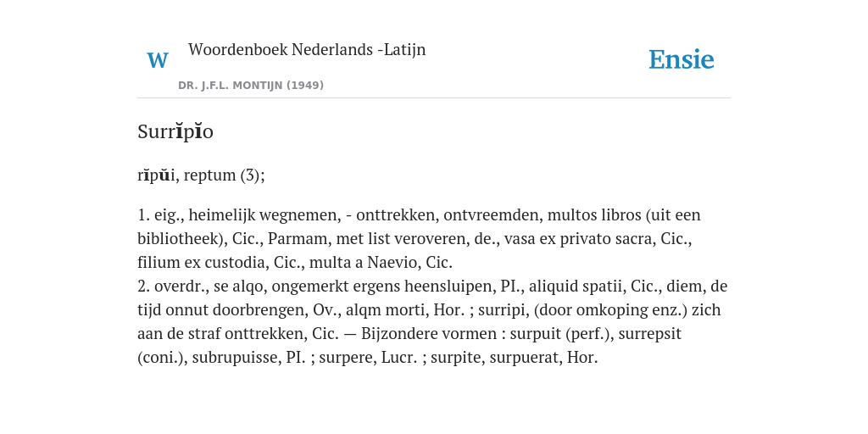Click the horizontal divider below the header
868x434 pixels.
tap(434, 98)
